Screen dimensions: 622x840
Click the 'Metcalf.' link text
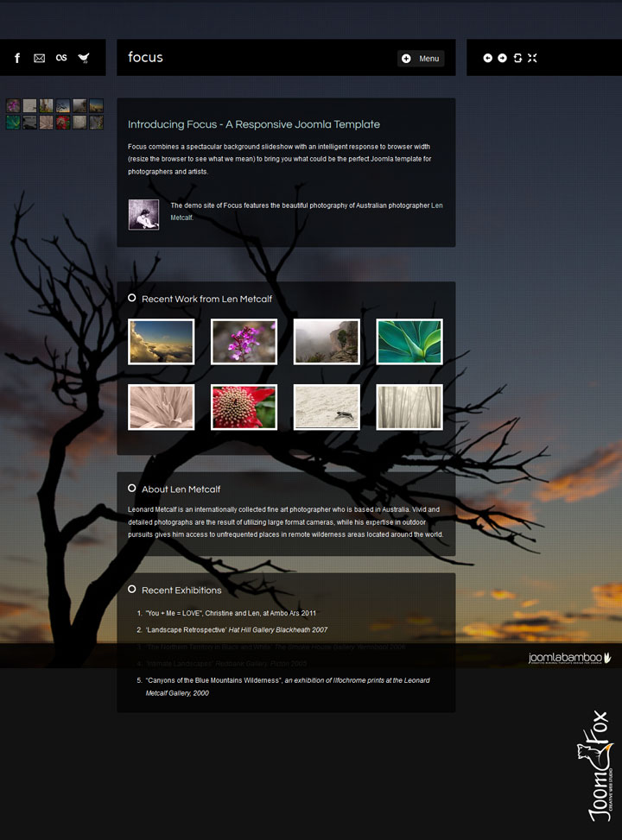pos(181,218)
